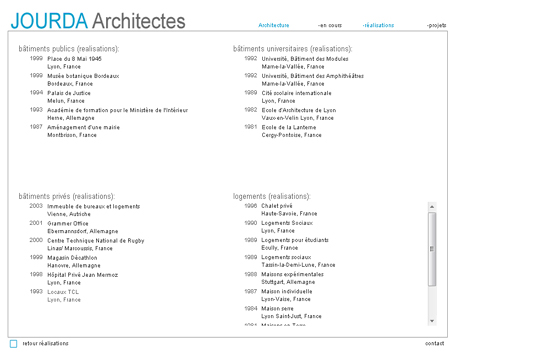Open Centre Technique National de Rugby

coord(96,241)
